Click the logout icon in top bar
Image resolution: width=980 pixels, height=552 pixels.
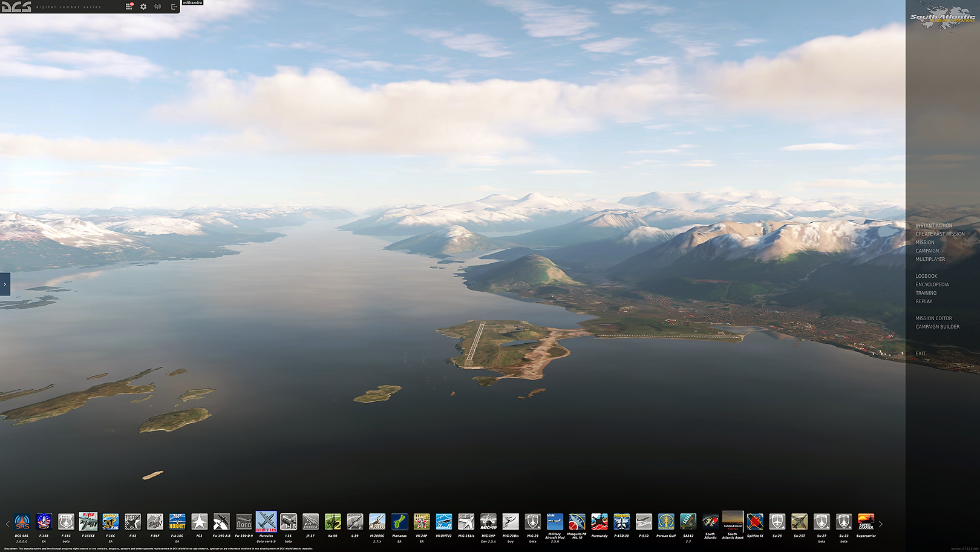click(x=174, y=7)
